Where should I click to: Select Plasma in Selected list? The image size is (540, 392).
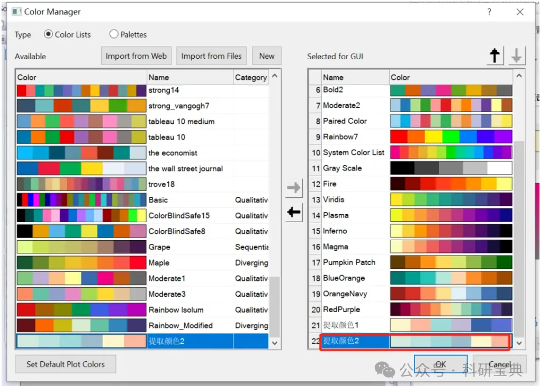click(336, 215)
